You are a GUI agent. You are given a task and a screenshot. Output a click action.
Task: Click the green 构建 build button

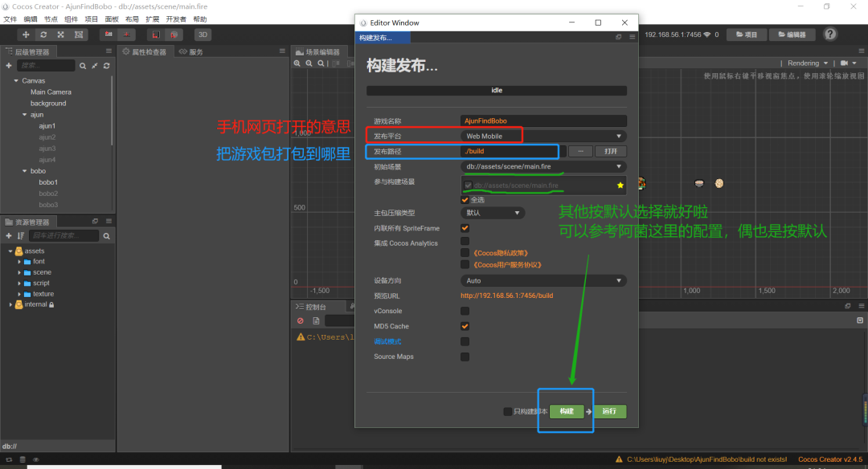(x=567, y=411)
